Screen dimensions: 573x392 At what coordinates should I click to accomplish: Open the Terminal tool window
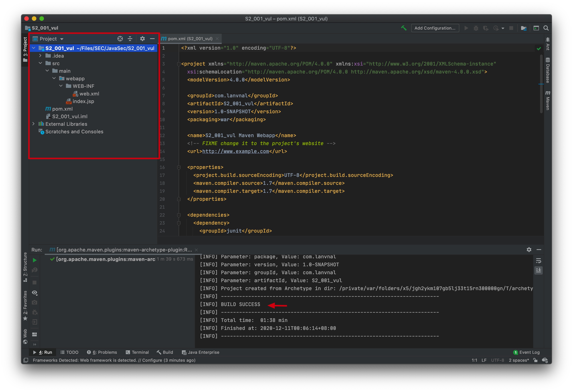[x=137, y=352]
